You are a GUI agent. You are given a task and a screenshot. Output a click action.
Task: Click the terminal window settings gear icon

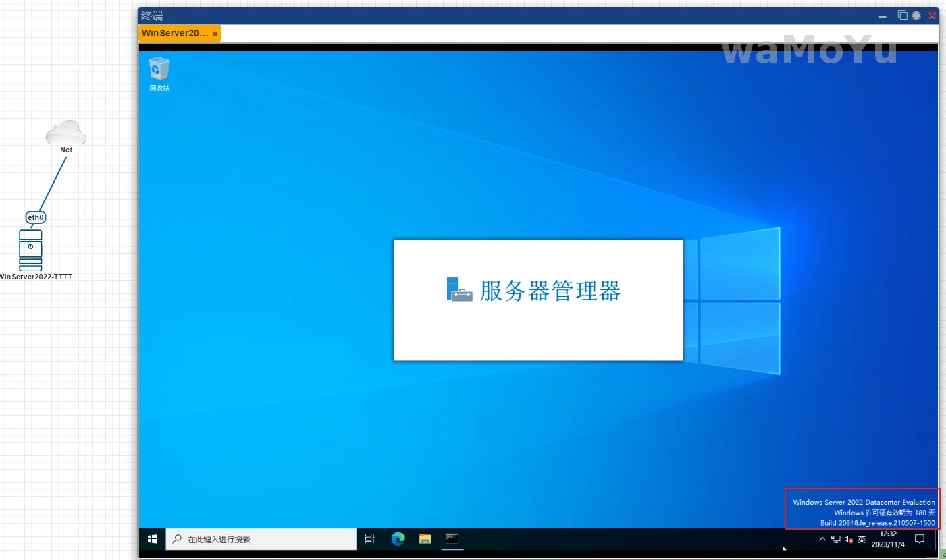(916, 16)
